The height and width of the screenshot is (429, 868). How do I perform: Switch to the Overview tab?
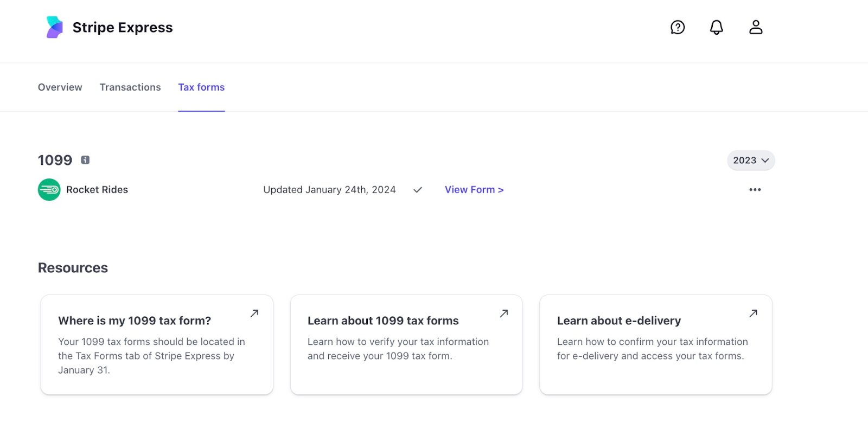click(x=60, y=87)
